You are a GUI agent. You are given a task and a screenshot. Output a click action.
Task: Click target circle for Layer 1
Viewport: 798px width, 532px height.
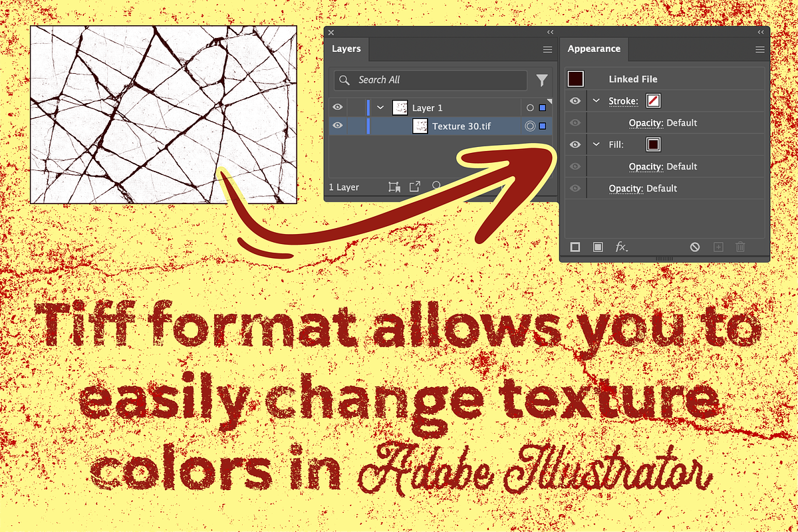pyautogui.click(x=530, y=108)
